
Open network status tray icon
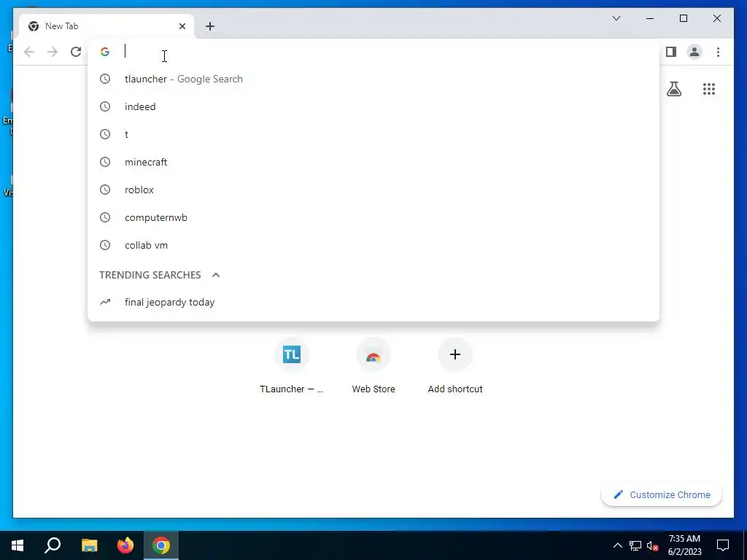(635, 545)
